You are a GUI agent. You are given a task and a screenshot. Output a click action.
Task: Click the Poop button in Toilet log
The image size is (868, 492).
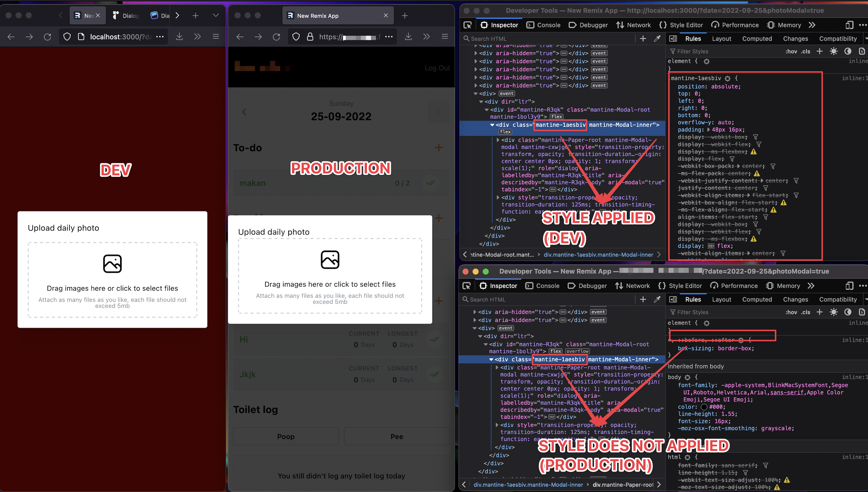click(286, 437)
